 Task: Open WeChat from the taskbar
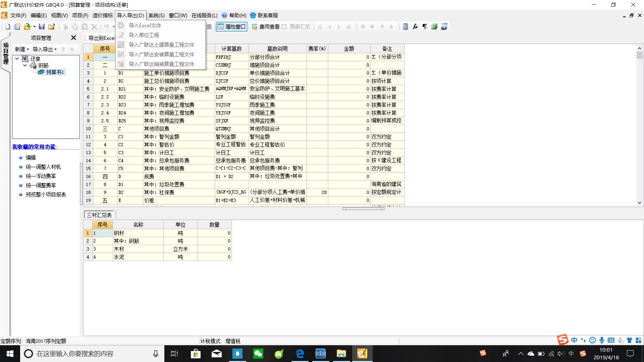(258, 354)
